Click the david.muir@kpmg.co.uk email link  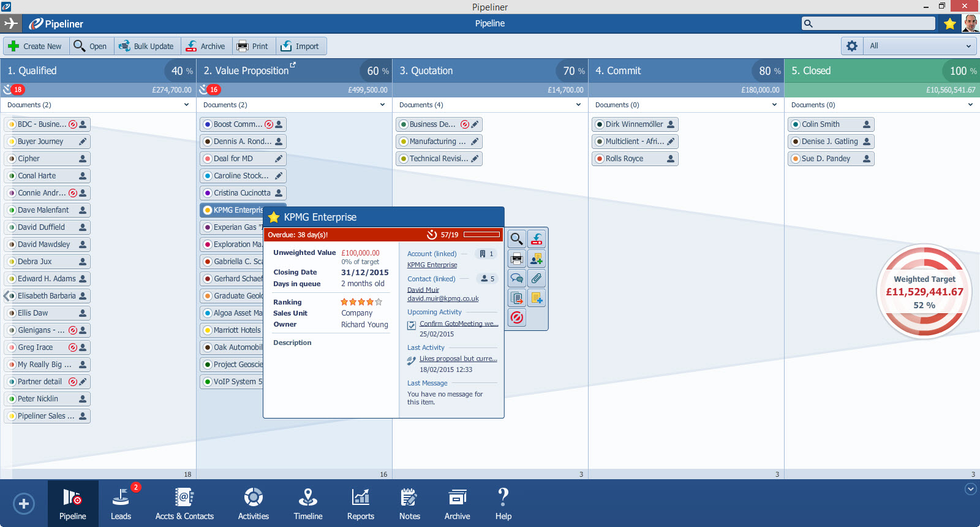443,298
